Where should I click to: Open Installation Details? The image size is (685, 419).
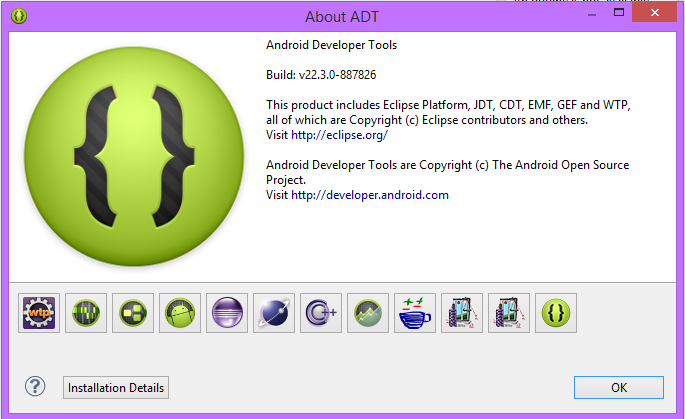point(116,388)
